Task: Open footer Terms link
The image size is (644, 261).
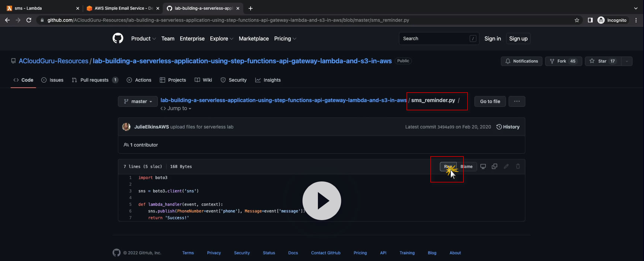Action: tap(188, 253)
